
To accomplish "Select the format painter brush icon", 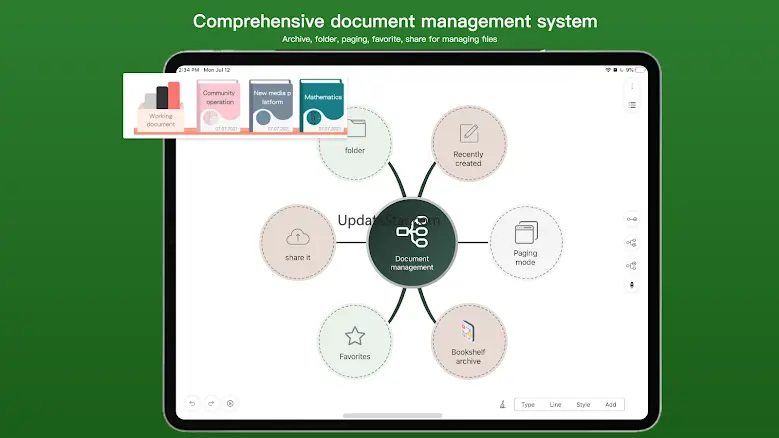I will [x=502, y=404].
